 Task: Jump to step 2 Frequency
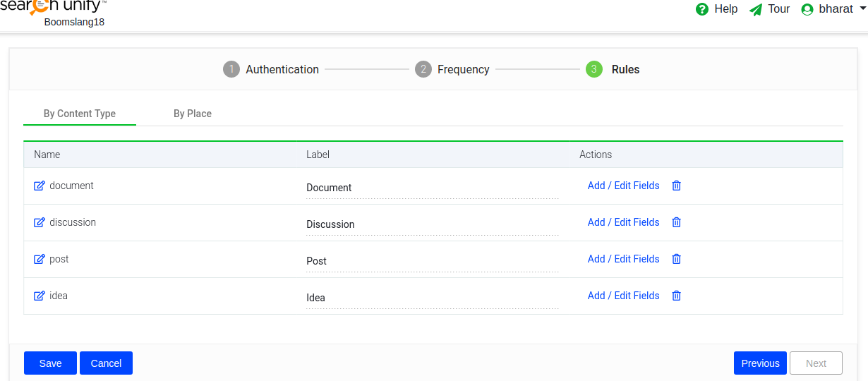pos(452,69)
